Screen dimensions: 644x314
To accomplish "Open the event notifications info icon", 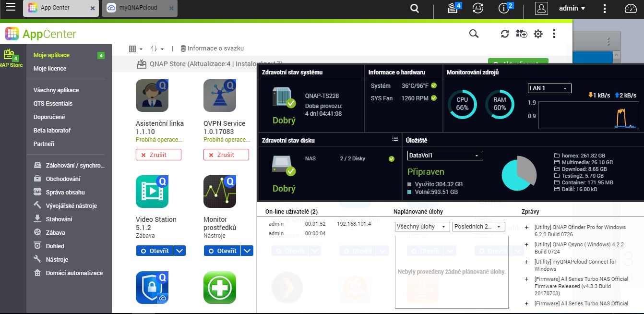I will (504, 8).
